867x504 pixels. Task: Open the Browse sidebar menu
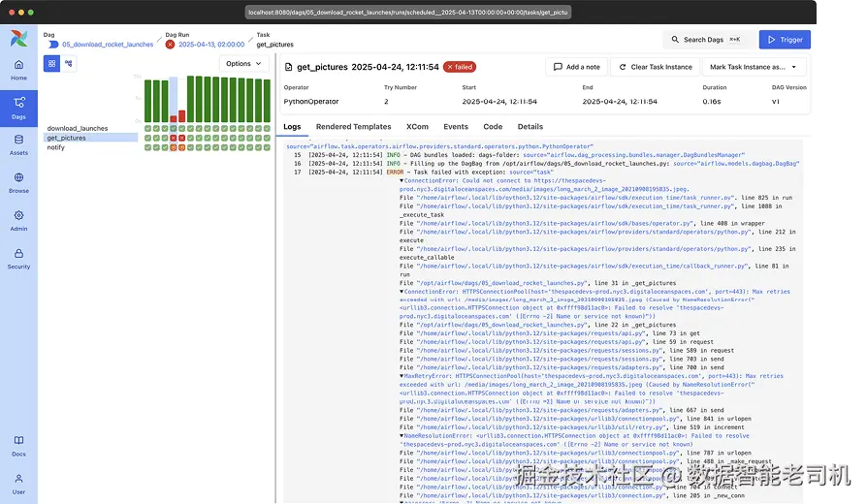coord(18,183)
